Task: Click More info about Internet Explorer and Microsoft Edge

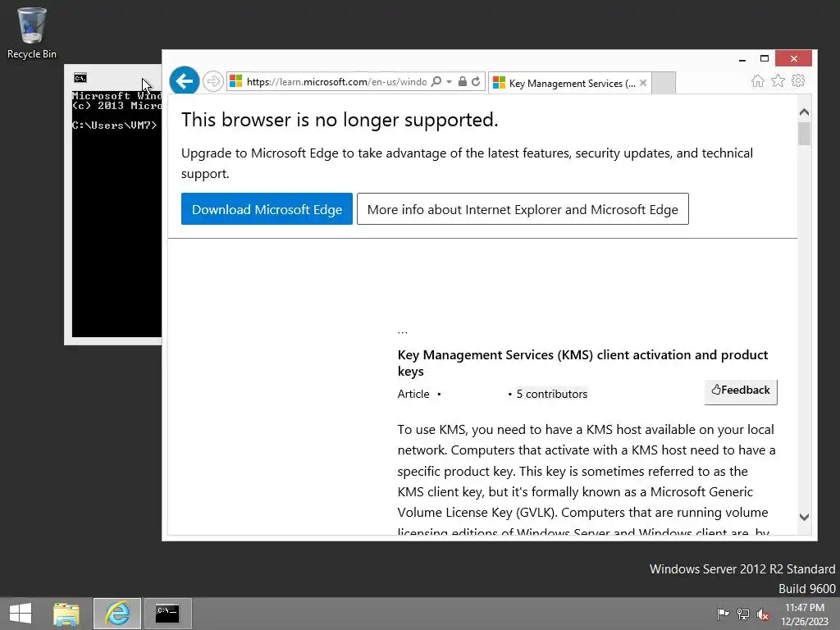Action: [523, 209]
